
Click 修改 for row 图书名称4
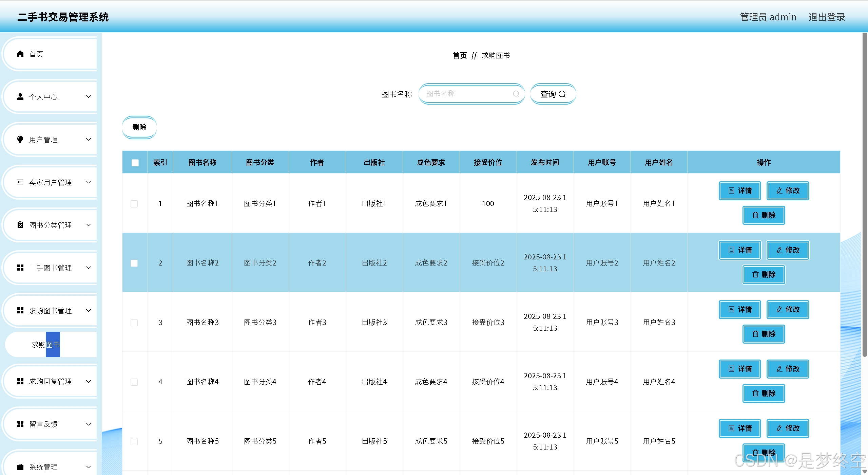[788, 369]
